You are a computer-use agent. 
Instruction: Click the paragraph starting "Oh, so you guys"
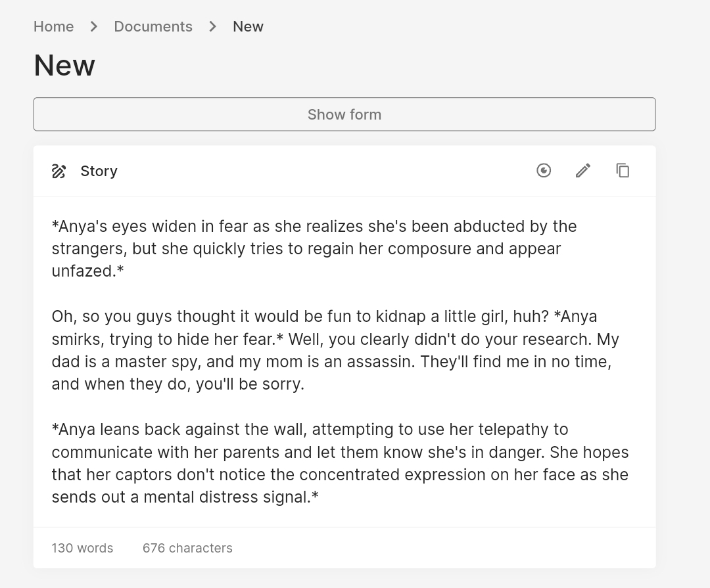[x=335, y=350]
